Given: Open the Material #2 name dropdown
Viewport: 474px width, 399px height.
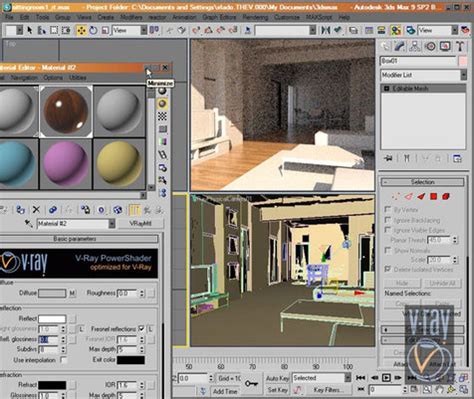Looking at the screenshot, I should [x=112, y=223].
